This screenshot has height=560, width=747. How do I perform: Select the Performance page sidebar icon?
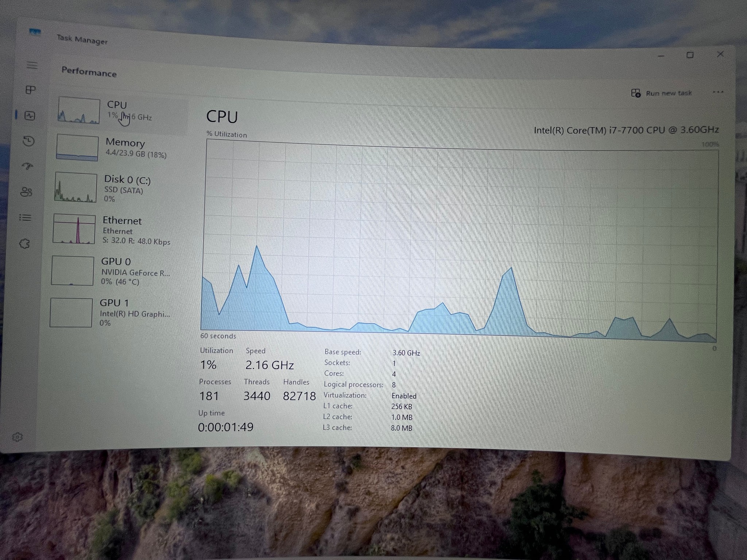(30, 116)
